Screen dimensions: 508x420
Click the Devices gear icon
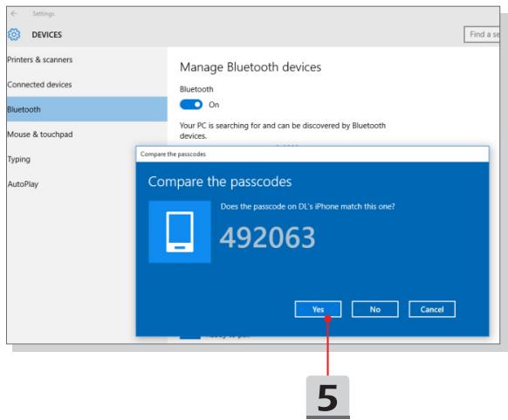(14, 34)
